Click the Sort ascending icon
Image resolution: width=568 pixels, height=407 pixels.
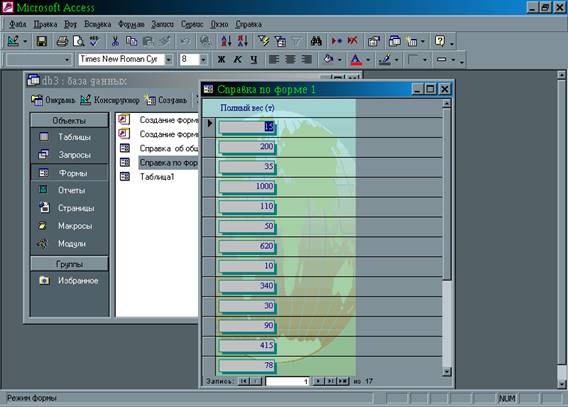pyautogui.click(x=226, y=41)
